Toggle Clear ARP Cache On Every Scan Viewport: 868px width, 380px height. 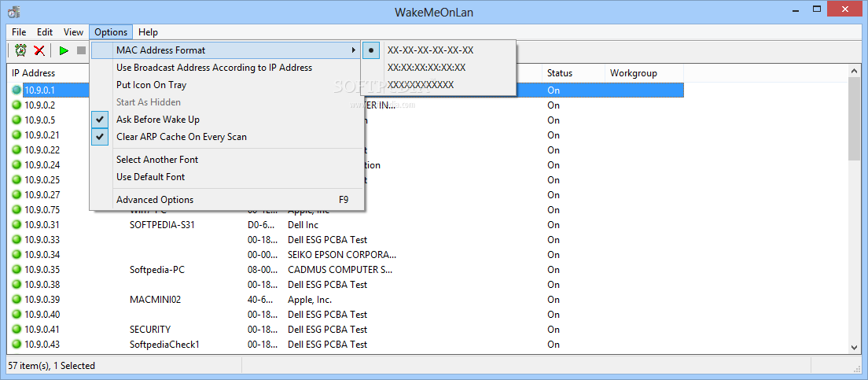click(x=227, y=137)
